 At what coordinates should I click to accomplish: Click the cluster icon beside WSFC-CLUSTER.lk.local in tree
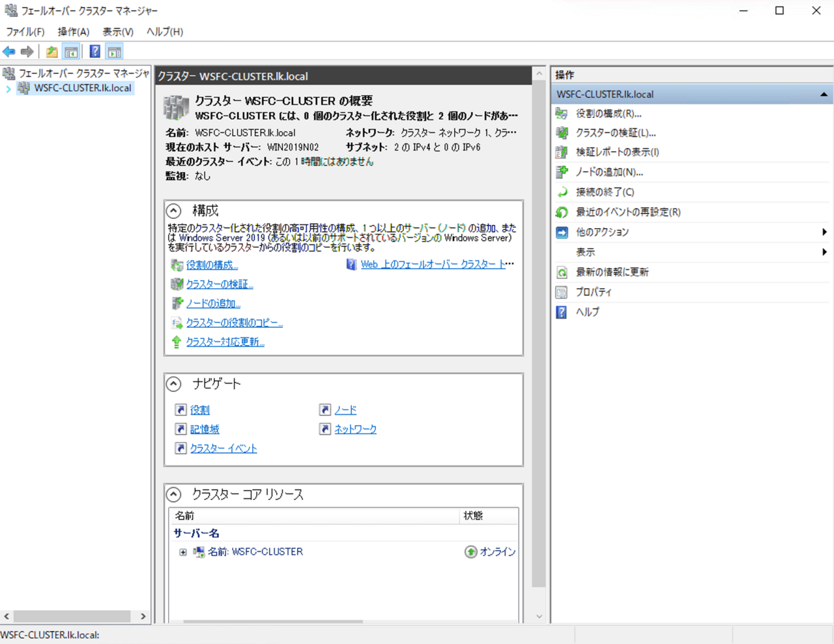coord(24,88)
